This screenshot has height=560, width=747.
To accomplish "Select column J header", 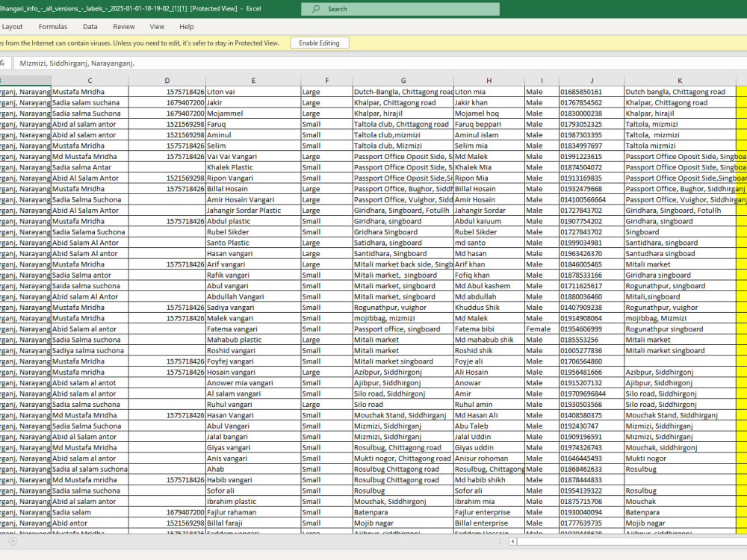I will click(x=592, y=81).
